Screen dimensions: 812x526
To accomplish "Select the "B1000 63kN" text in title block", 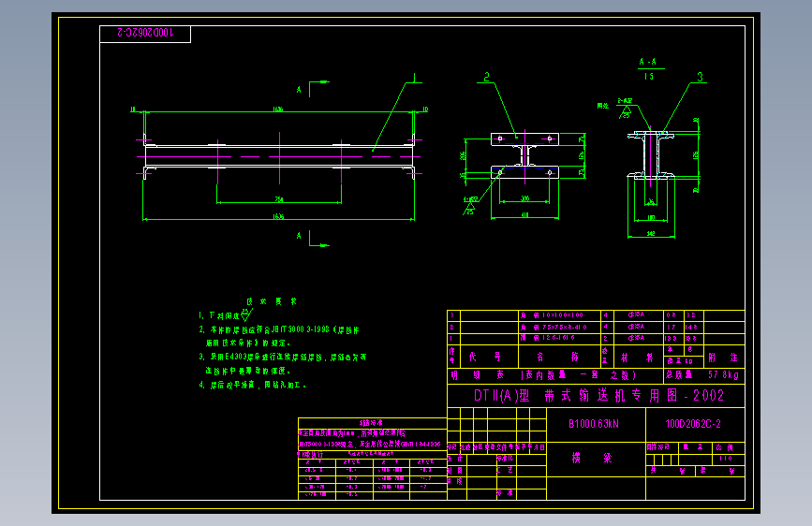I will 594,424.
